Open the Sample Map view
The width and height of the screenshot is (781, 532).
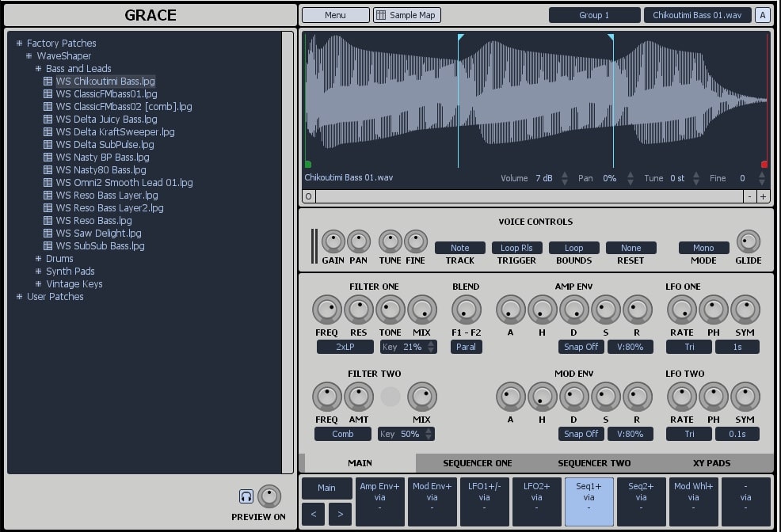click(x=406, y=14)
